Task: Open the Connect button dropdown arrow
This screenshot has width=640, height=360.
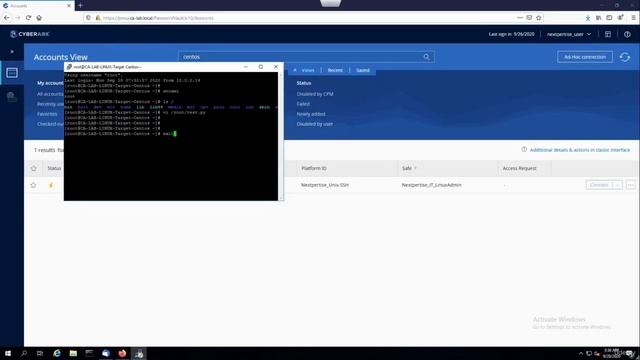Action: coord(618,185)
